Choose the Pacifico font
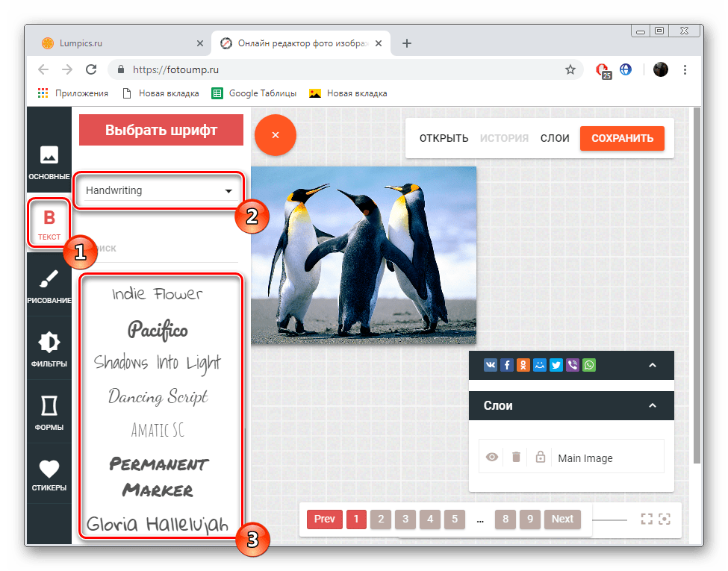 (158, 329)
